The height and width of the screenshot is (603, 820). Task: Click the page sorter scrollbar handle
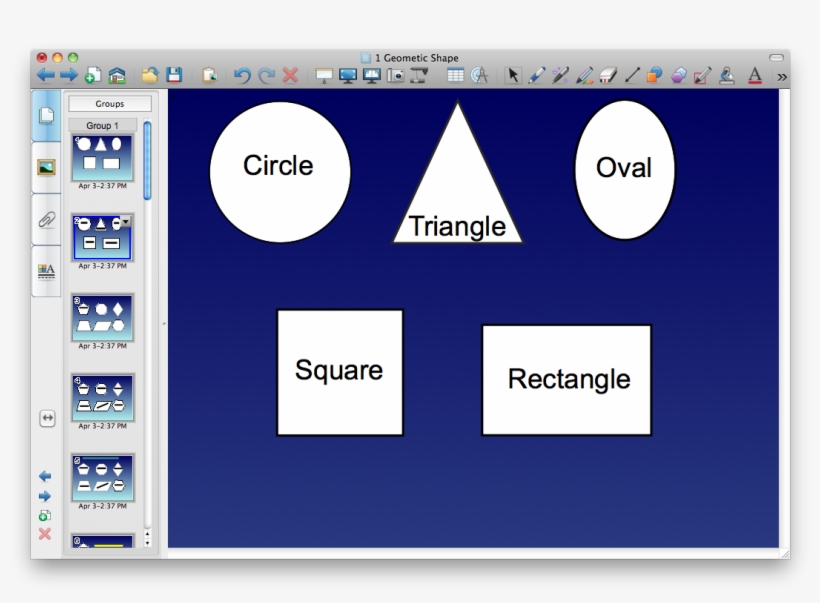(x=148, y=160)
